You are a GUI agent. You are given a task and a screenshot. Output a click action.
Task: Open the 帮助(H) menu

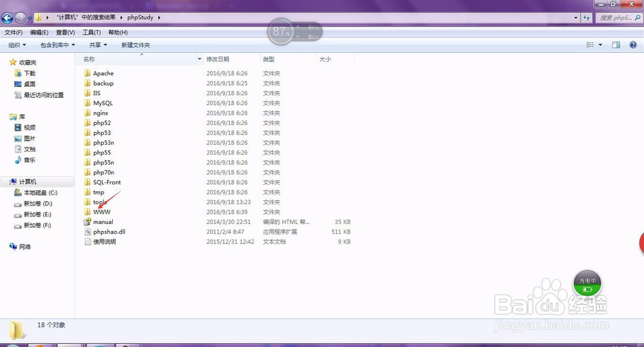pos(118,32)
